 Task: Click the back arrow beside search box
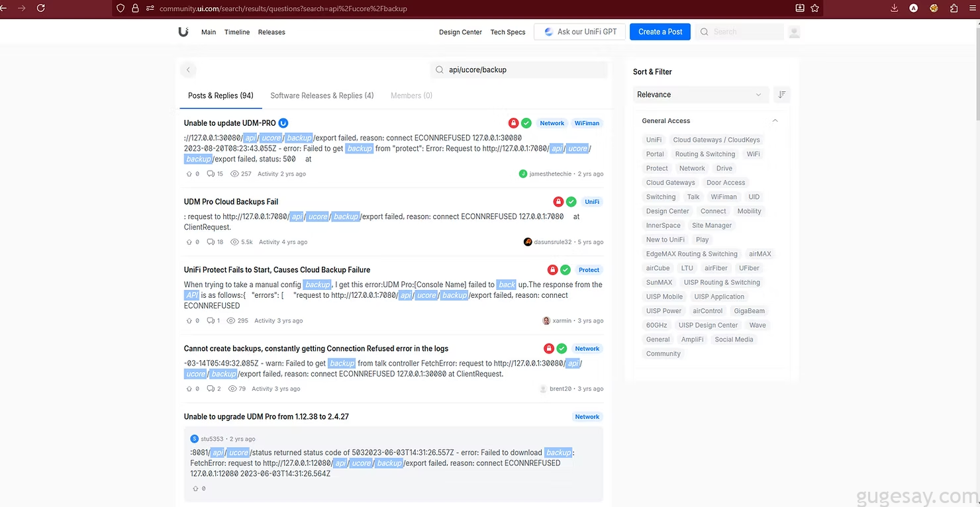coord(188,69)
